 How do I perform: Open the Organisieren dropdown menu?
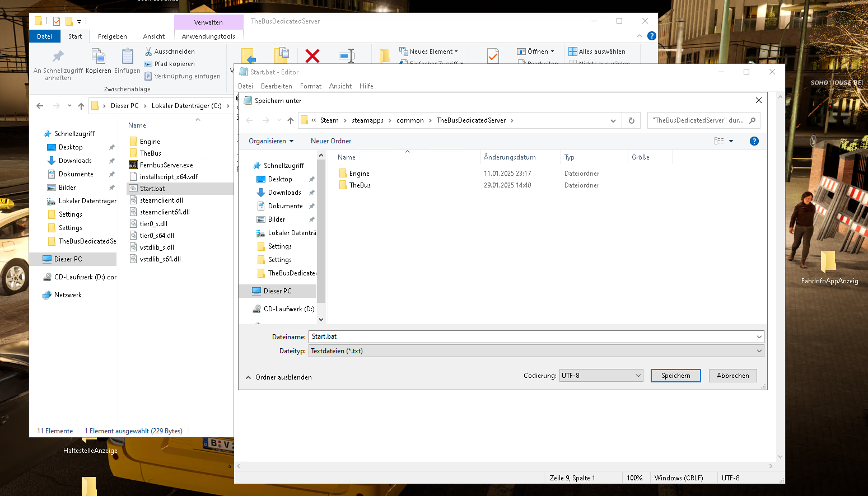[x=271, y=141]
